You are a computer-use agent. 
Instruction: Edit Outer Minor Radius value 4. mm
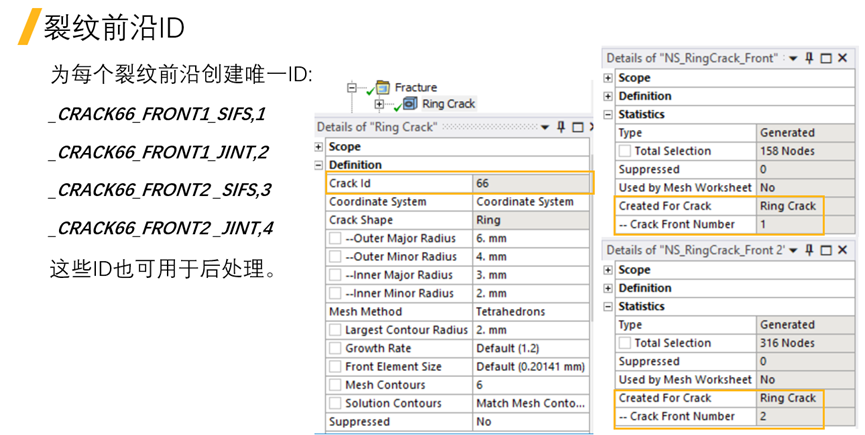pyautogui.click(x=532, y=256)
